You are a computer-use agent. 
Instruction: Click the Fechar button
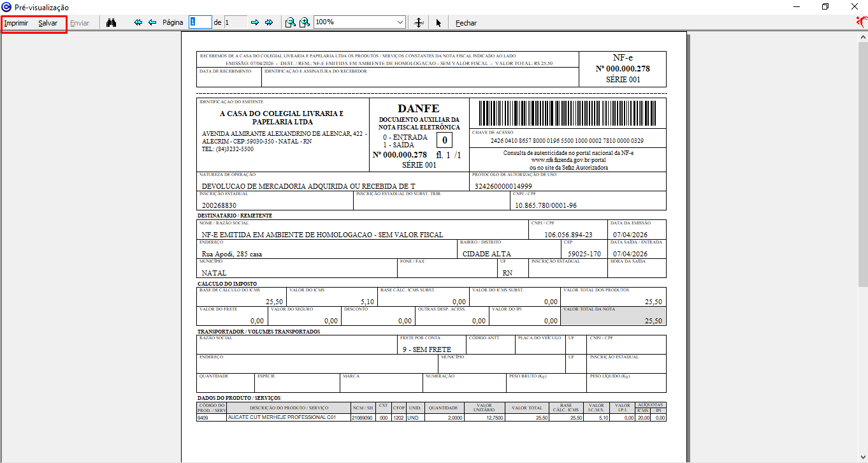[466, 23]
